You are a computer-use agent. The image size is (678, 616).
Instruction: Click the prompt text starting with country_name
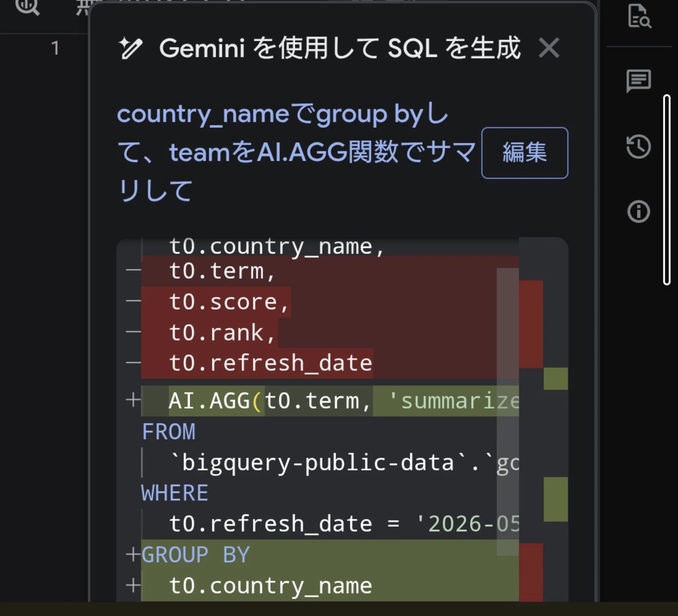pyautogui.click(x=297, y=153)
